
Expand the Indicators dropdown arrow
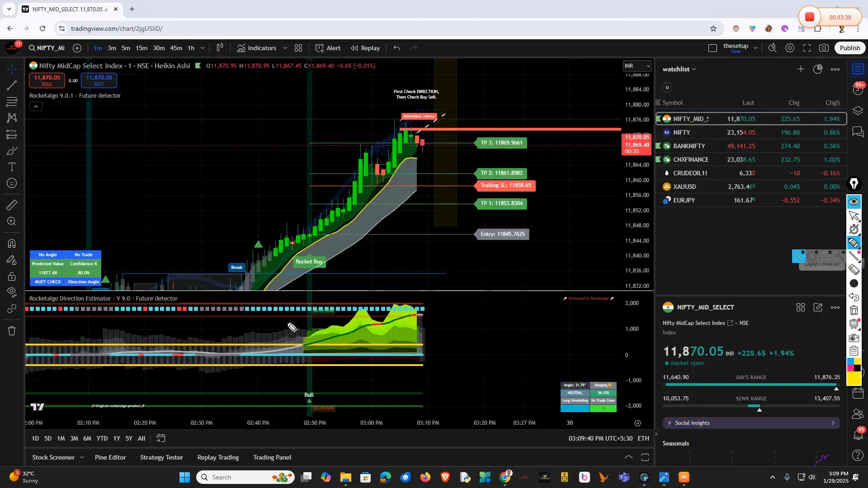pos(285,48)
